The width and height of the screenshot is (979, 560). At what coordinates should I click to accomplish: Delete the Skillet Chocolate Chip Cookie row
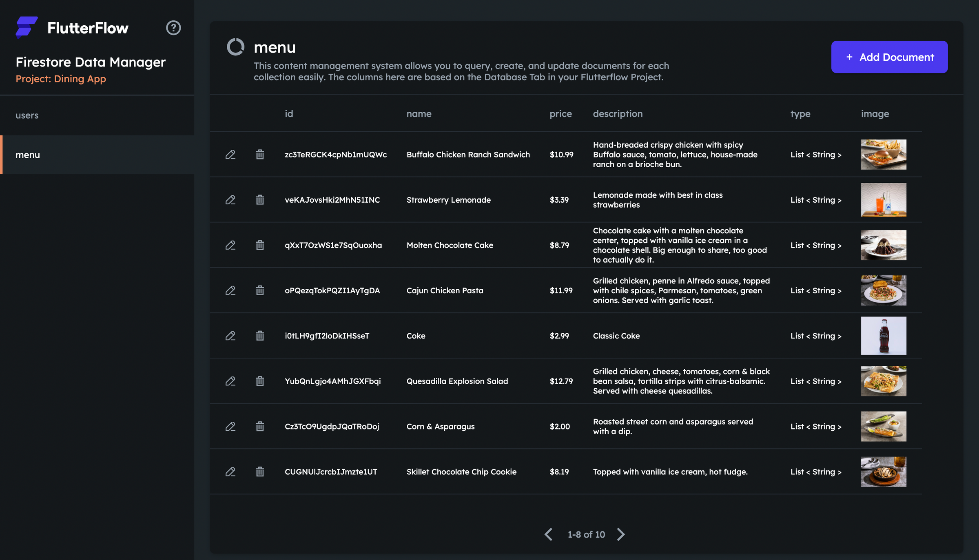(260, 472)
